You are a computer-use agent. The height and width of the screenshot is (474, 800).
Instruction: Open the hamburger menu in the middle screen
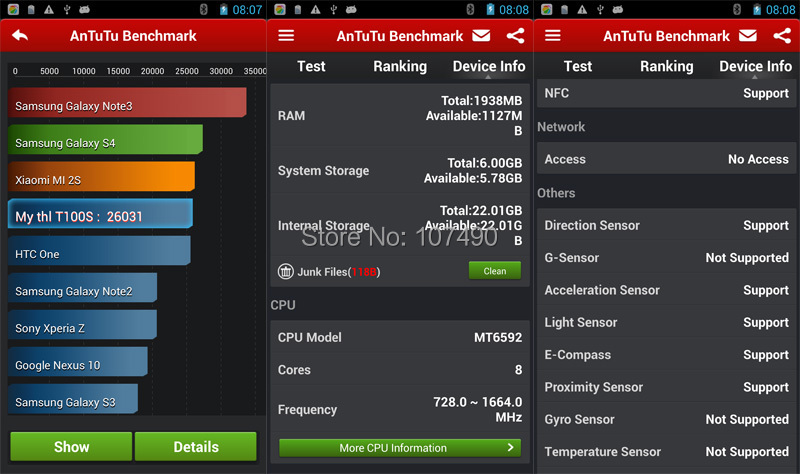tap(286, 35)
